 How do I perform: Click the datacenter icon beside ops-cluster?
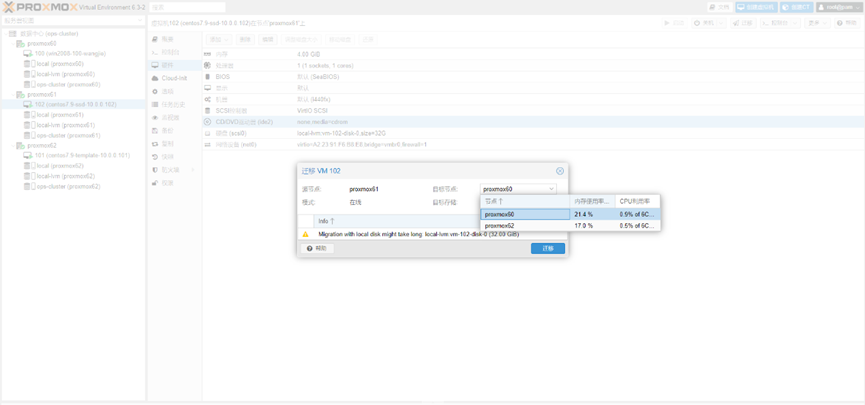[13, 34]
